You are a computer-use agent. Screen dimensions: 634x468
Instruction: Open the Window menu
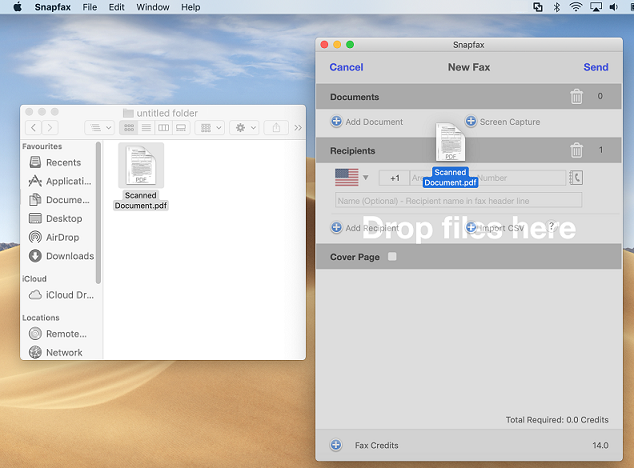pos(152,7)
